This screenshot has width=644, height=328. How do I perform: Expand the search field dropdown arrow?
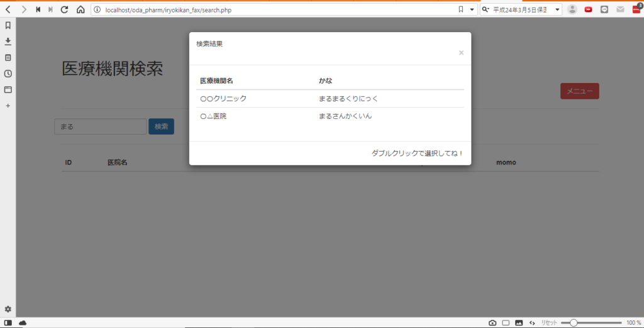pos(557,9)
